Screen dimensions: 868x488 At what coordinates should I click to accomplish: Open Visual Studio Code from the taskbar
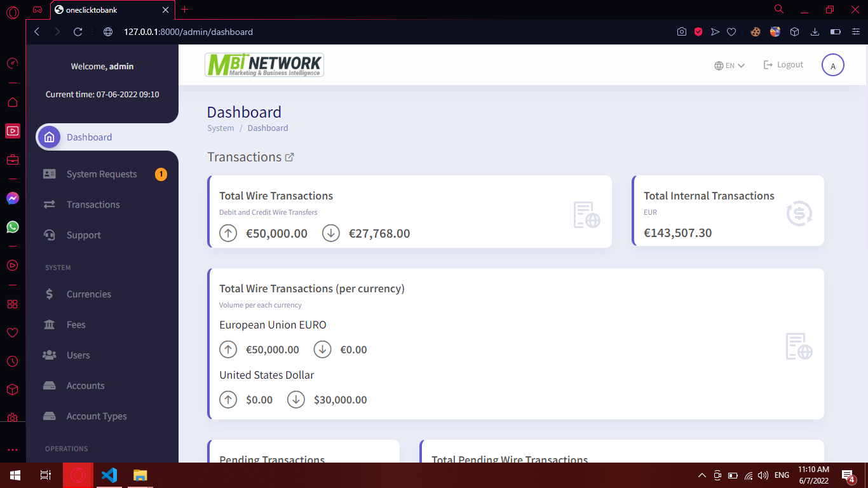109,475
